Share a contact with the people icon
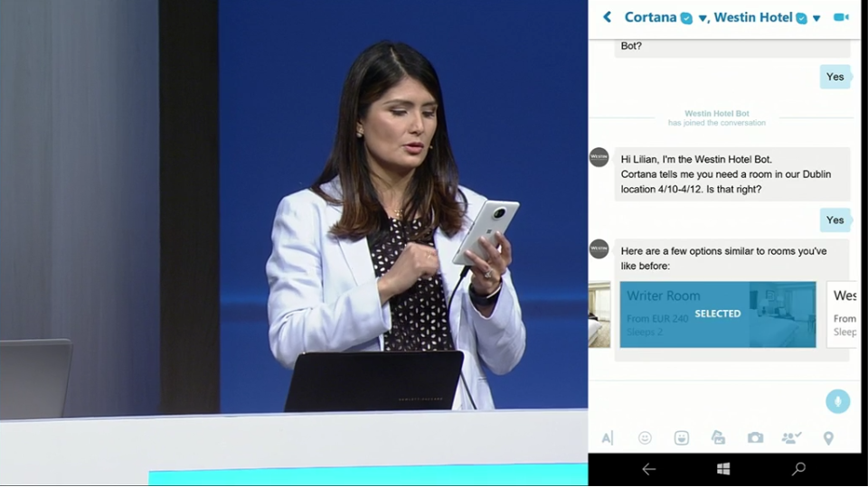Screen dimensions: 868x487 click(792, 437)
